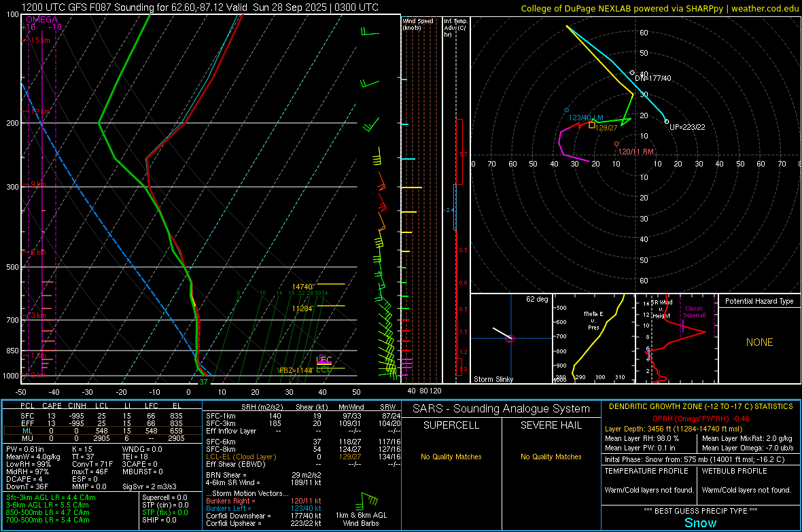The width and height of the screenshot is (802, 532).
Task: Click the Bunkers right mover circle near 120/11 RM
Action: point(616,144)
